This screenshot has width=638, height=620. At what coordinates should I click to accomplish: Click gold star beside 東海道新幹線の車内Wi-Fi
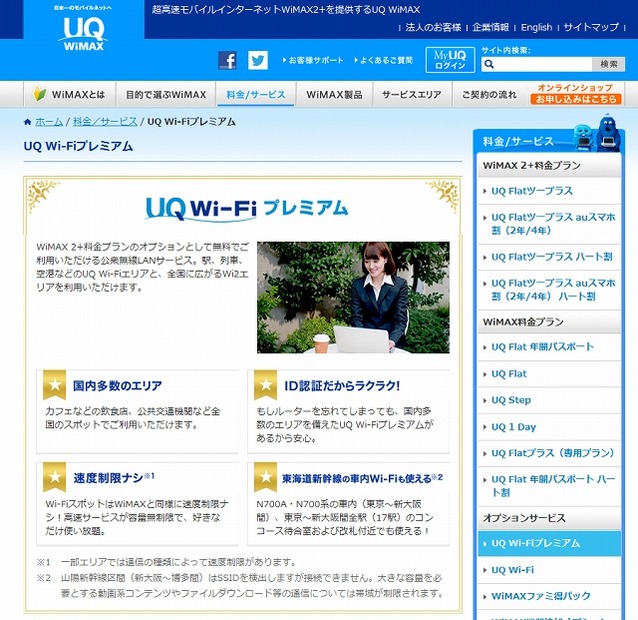266,477
